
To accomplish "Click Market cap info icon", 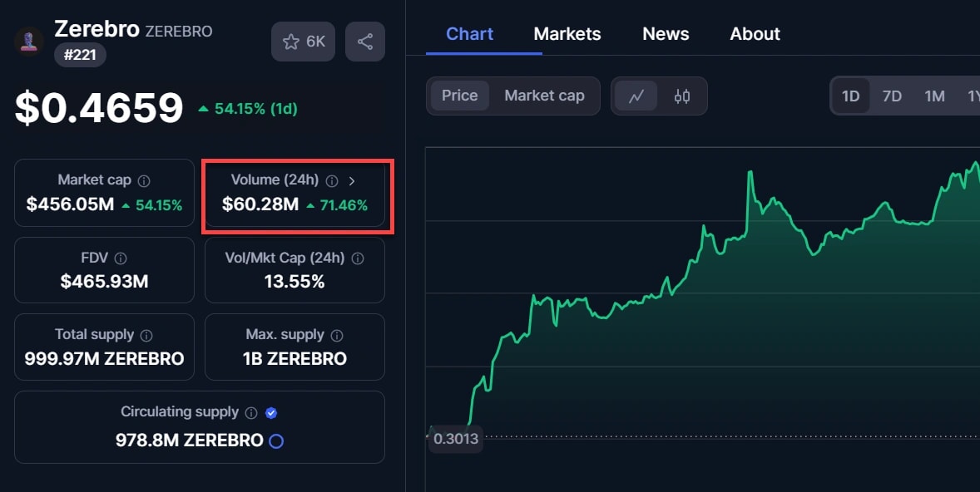I will (x=144, y=180).
